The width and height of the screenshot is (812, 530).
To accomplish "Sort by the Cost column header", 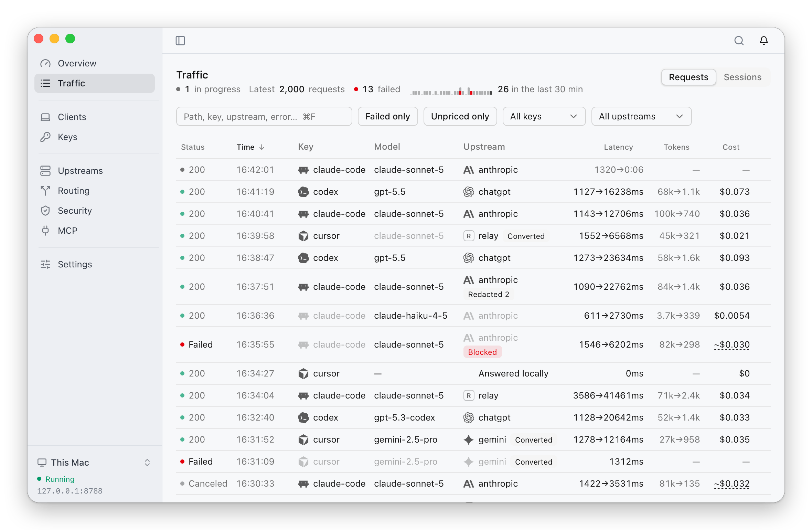I will coord(731,147).
